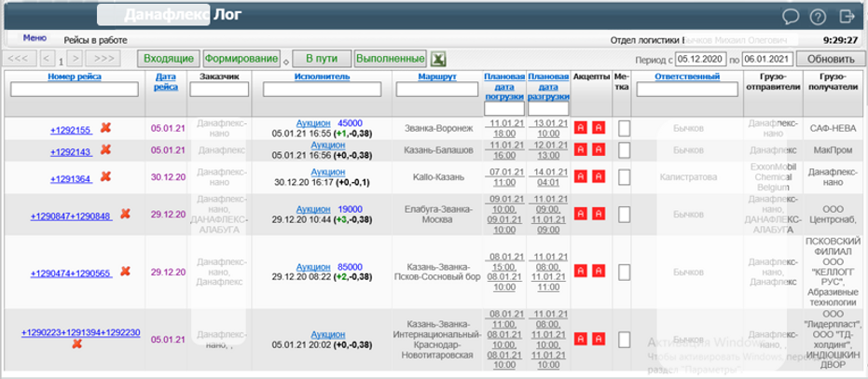Screen dimensions: 868x379
Task: Check the mark box for trip +1292143
Action: (x=624, y=149)
